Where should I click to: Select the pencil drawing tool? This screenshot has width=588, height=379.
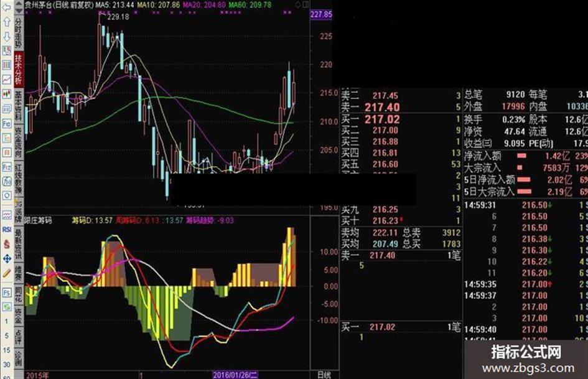pos(6,273)
